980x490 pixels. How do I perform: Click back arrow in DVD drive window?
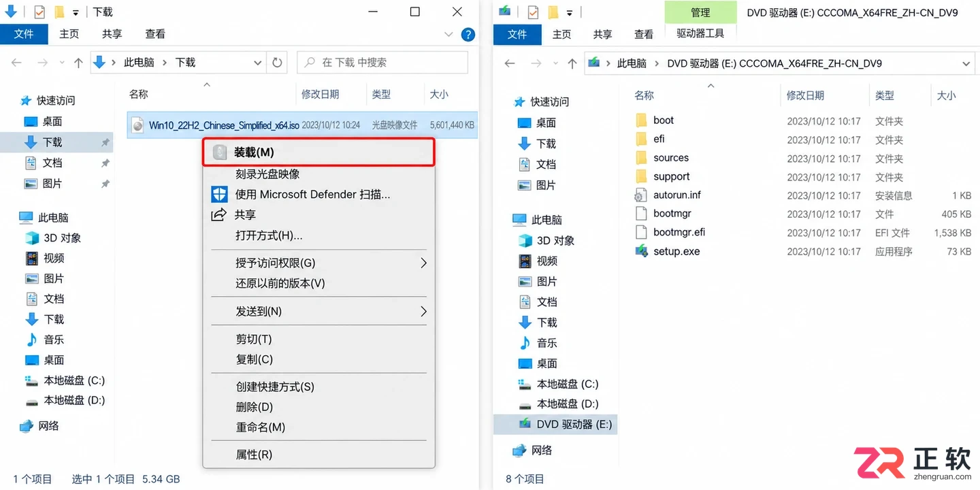pos(509,63)
